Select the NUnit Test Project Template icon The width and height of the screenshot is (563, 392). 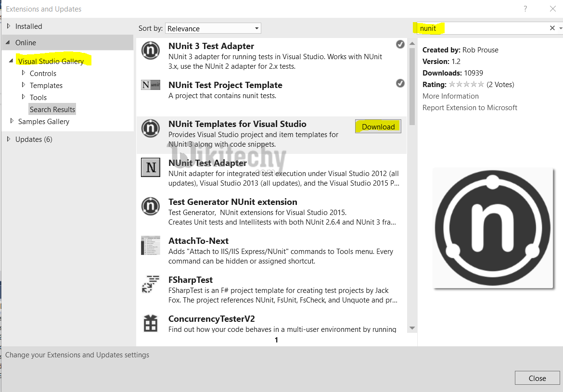pos(151,85)
